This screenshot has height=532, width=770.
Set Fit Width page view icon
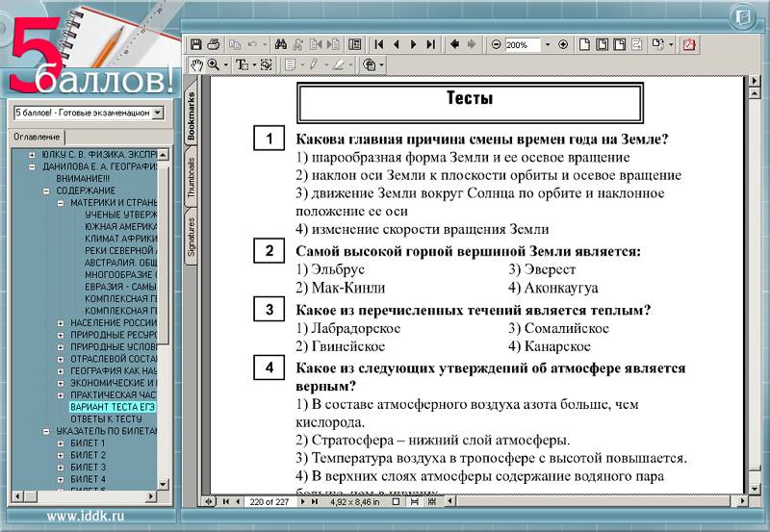click(619, 44)
